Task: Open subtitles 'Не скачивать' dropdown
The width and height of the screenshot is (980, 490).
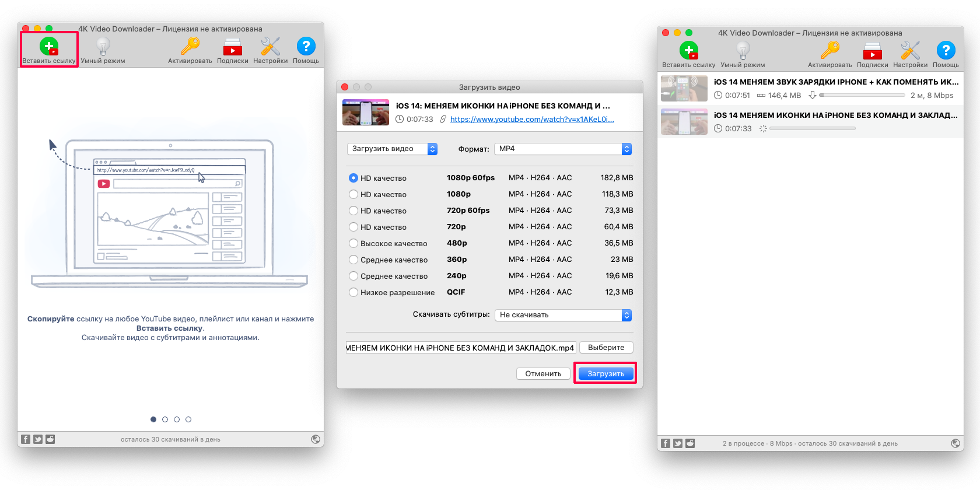Action: coord(563,315)
